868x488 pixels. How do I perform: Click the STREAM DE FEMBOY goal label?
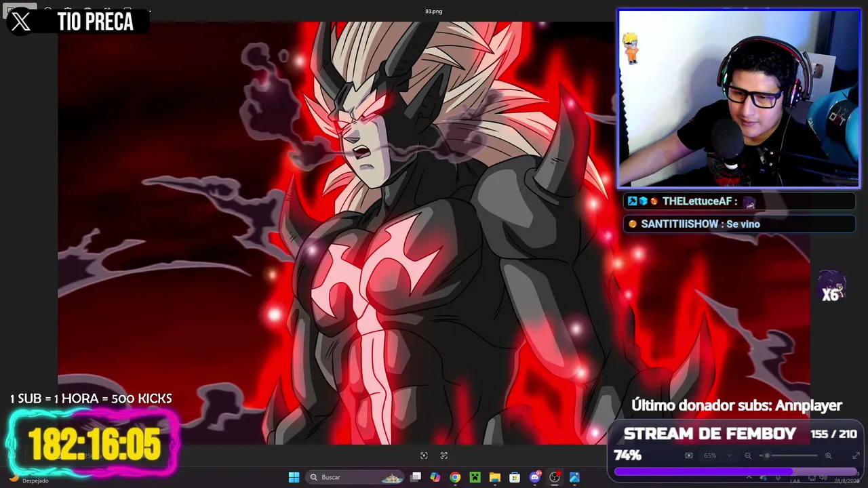tap(709, 434)
